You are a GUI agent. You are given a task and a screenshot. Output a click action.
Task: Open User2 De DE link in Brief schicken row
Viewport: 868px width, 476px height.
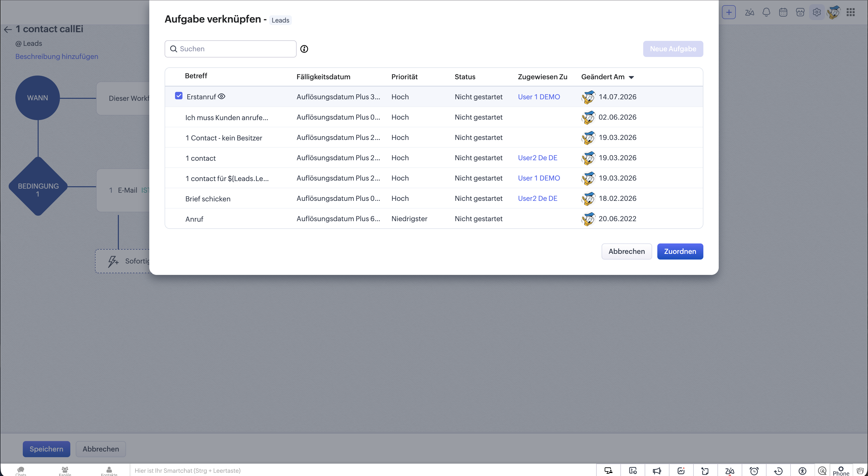(537, 198)
